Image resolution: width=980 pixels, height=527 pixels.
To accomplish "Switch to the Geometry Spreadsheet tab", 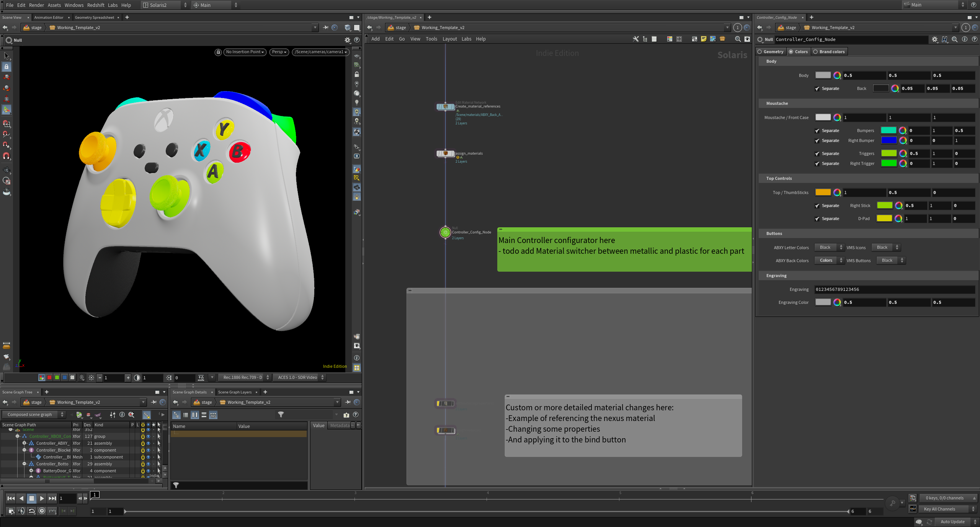I will tap(94, 18).
